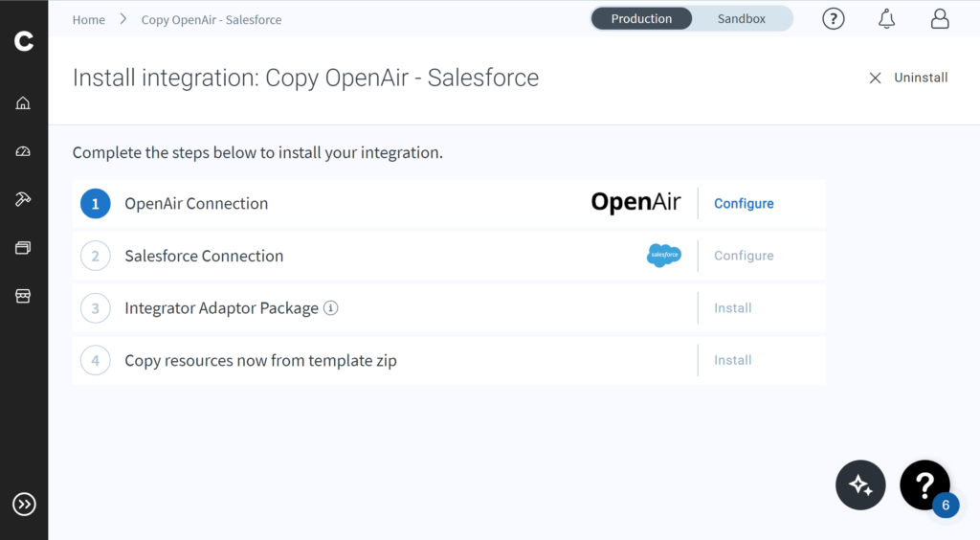The height and width of the screenshot is (540, 980).
Task: Open the notifications bell
Action: tap(886, 19)
